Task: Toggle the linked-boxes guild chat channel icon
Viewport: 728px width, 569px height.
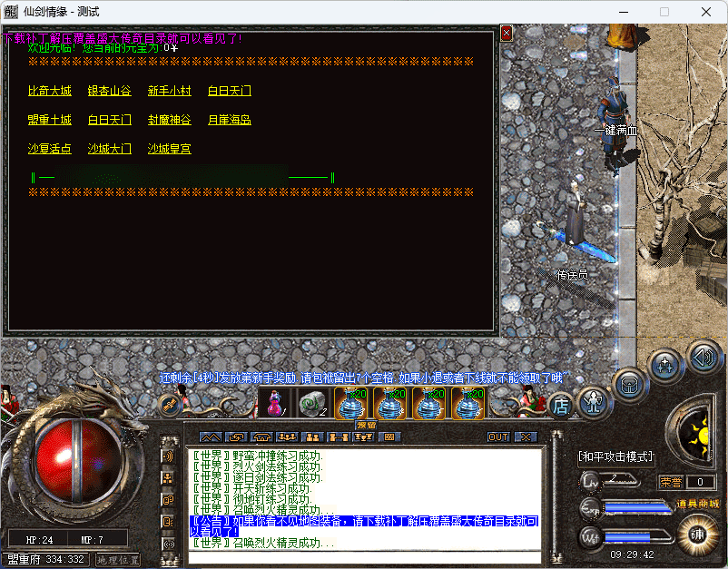Action: 168,500
